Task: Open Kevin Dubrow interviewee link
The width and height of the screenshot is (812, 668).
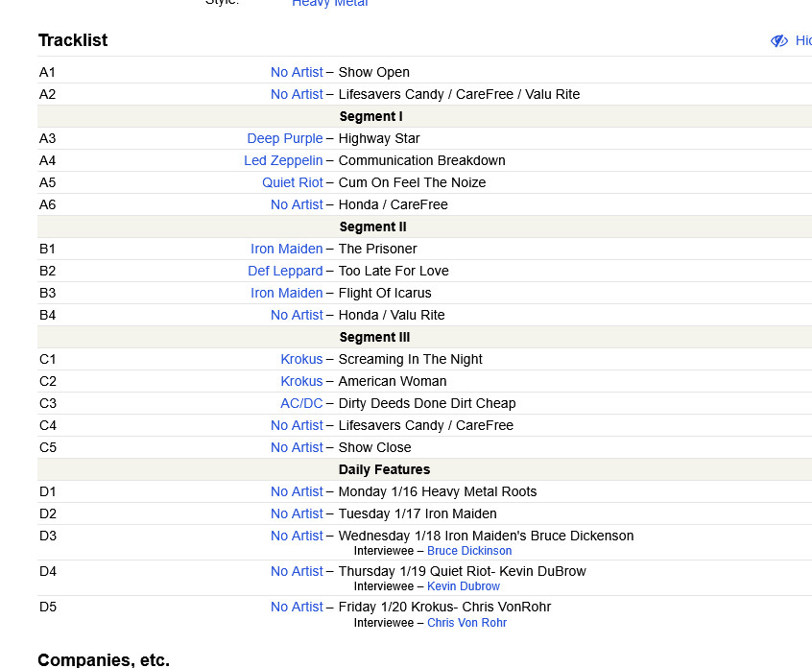Action: pos(464,586)
